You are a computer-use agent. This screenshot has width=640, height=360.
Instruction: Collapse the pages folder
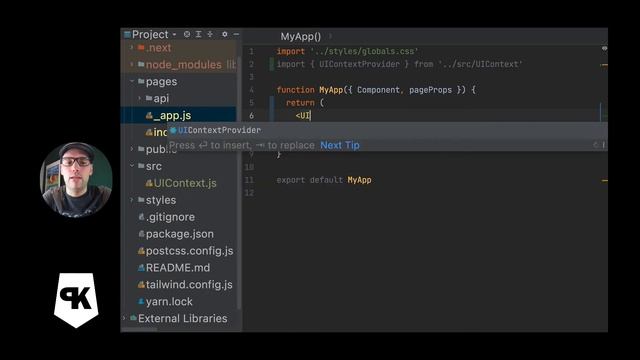pos(131,82)
